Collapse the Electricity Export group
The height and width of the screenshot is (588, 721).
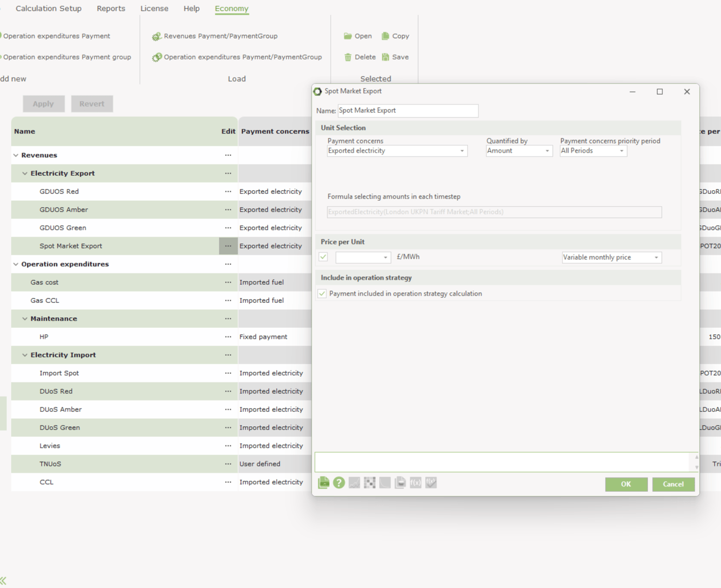click(x=25, y=174)
